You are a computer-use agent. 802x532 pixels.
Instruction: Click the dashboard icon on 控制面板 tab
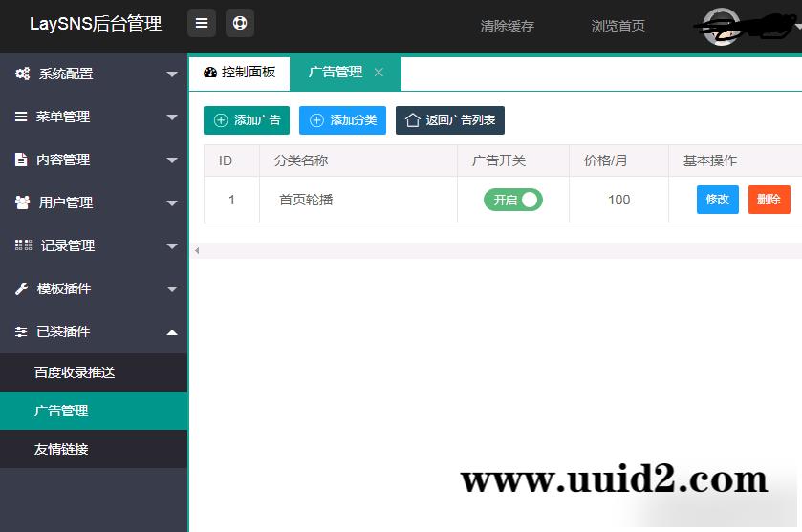pyautogui.click(x=210, y=73)
